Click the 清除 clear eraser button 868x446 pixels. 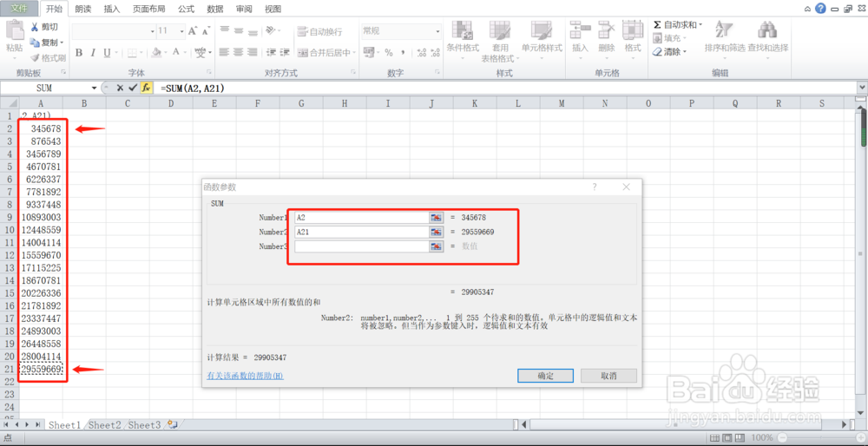[668, 51]
